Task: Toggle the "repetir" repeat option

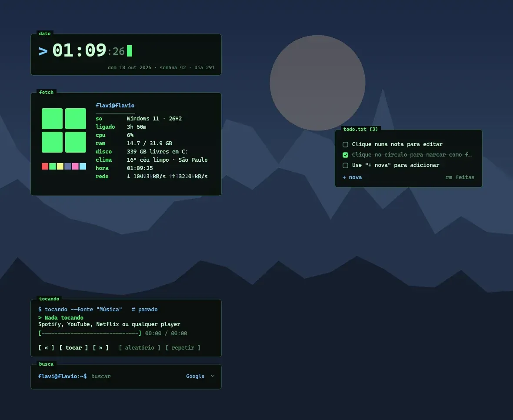Action: coord(183,348)
